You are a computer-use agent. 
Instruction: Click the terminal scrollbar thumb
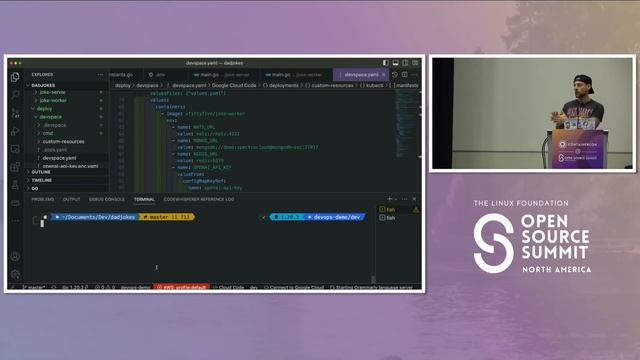373,279
